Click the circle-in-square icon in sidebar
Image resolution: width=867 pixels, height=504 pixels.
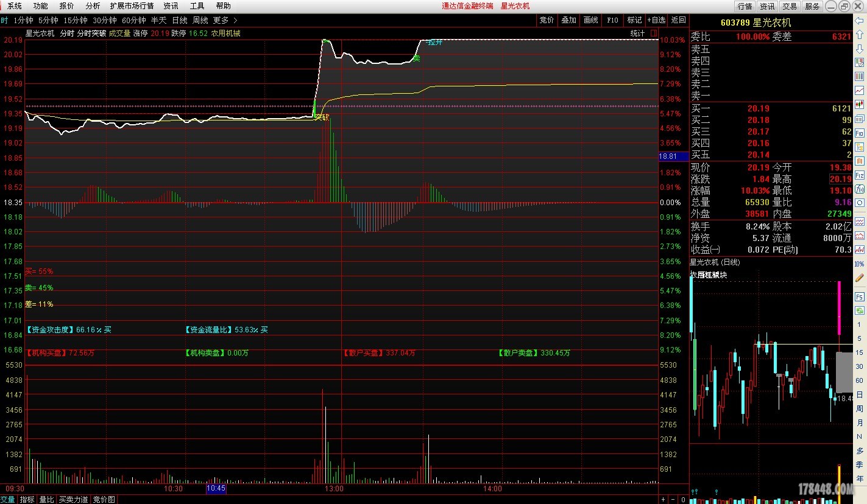pyautogui.click(x=859, y=203)
